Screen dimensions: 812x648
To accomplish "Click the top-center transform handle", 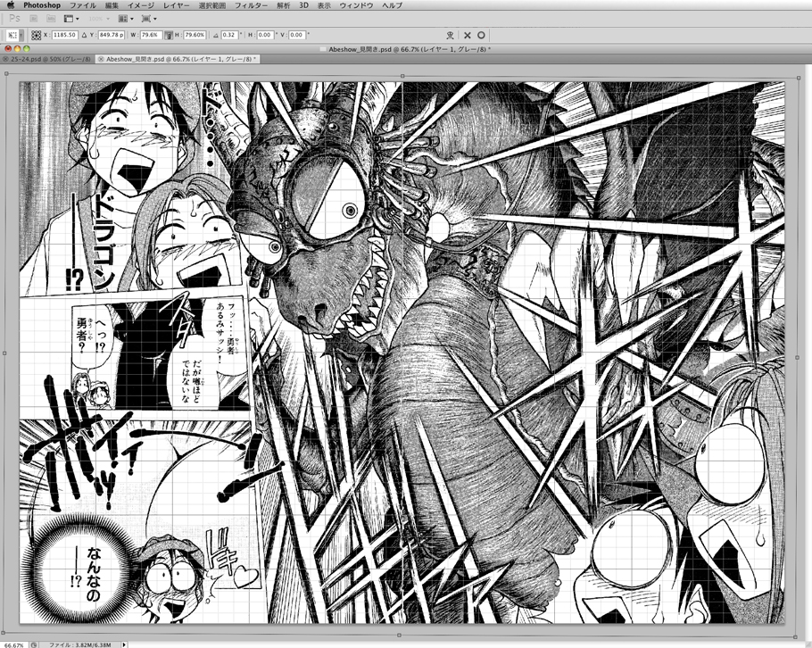I will 403,76.
